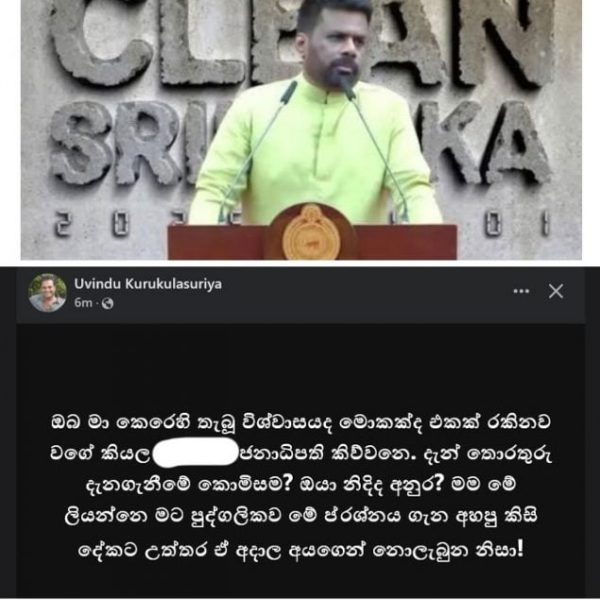
Task: Click the red podium front panel
Action: coord(312,242)
